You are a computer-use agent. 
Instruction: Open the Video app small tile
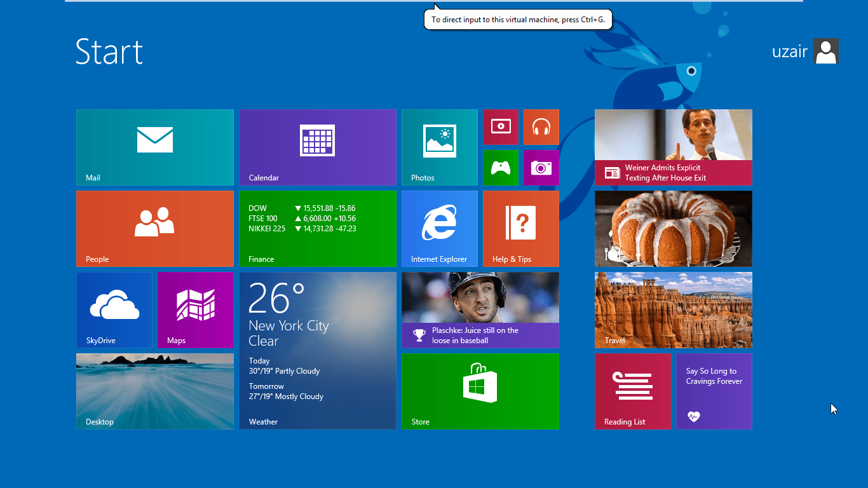point(501,127)
